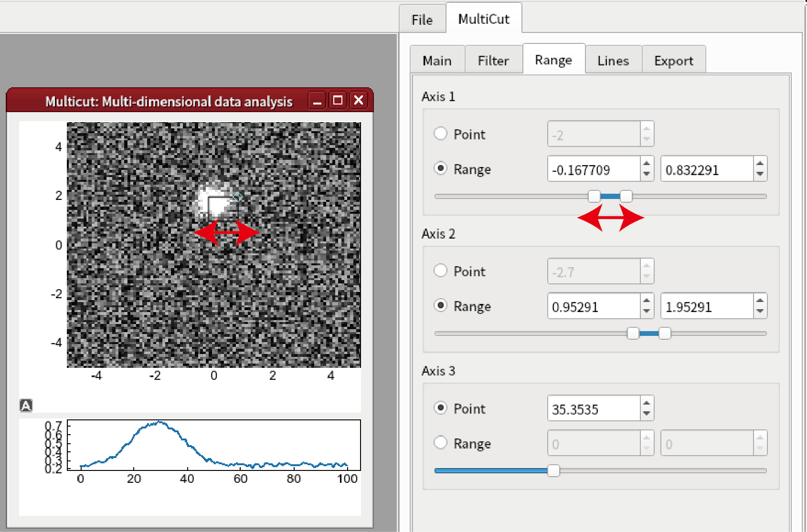This screenshot has height=532, width=807.
Task: Click Axis 1 range end field 0.832291
Action: click(x=707, y=169)
